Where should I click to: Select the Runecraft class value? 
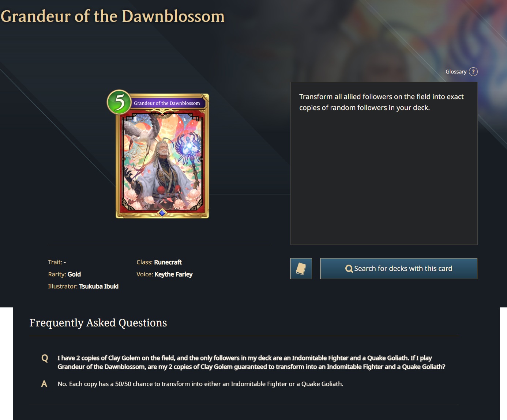click(x=168, y=262)
